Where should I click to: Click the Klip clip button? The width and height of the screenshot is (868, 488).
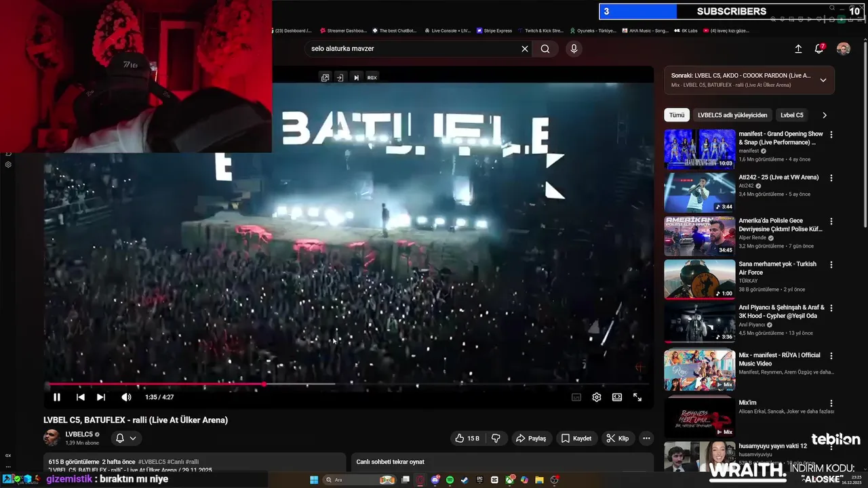(617, 439)
